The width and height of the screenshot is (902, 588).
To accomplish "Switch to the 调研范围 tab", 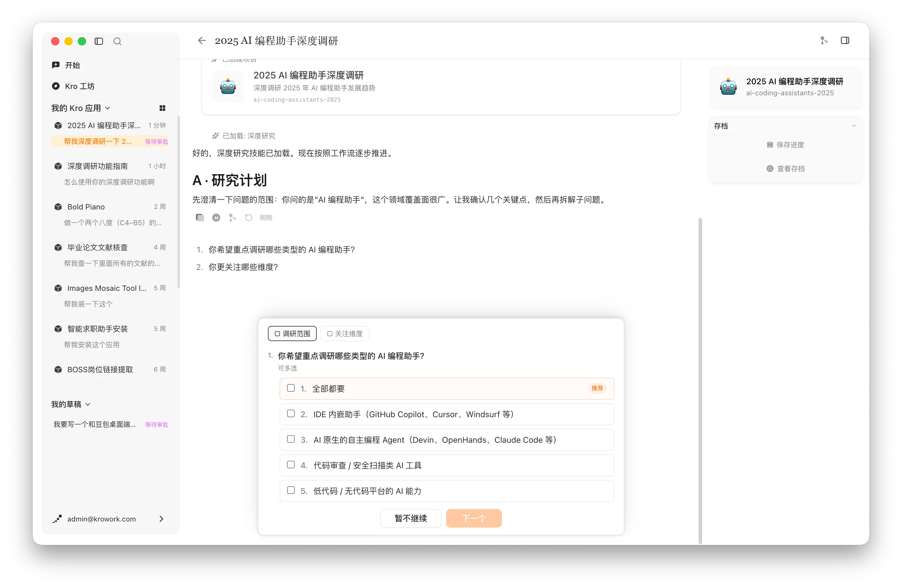I will (x=292, y=334).
